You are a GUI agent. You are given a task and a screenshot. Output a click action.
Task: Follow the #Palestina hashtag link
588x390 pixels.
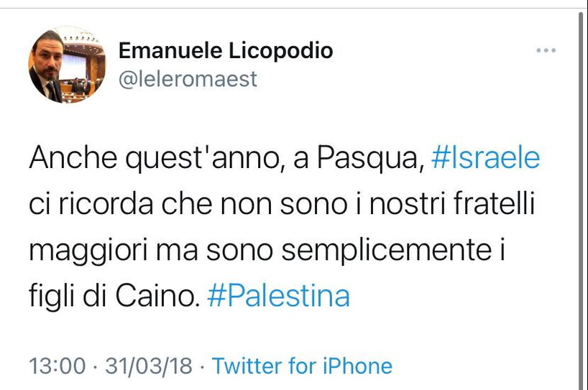point(278,295)
